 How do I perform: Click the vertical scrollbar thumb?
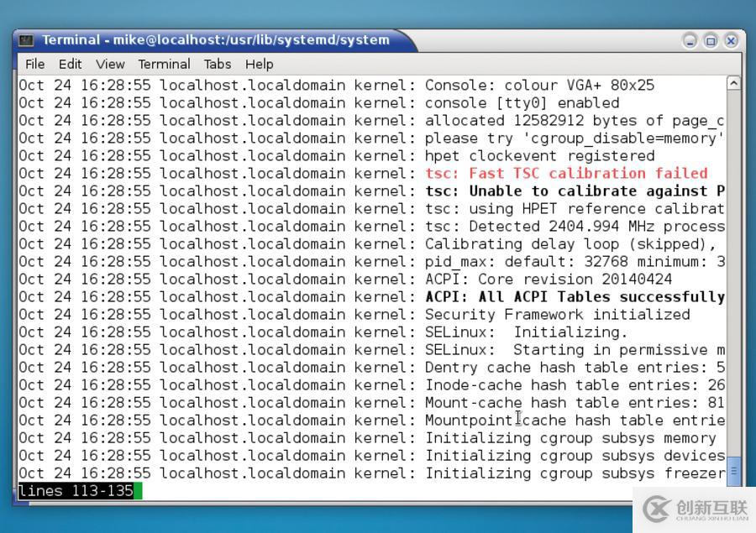pyautogui.click(x=733, y=470)
